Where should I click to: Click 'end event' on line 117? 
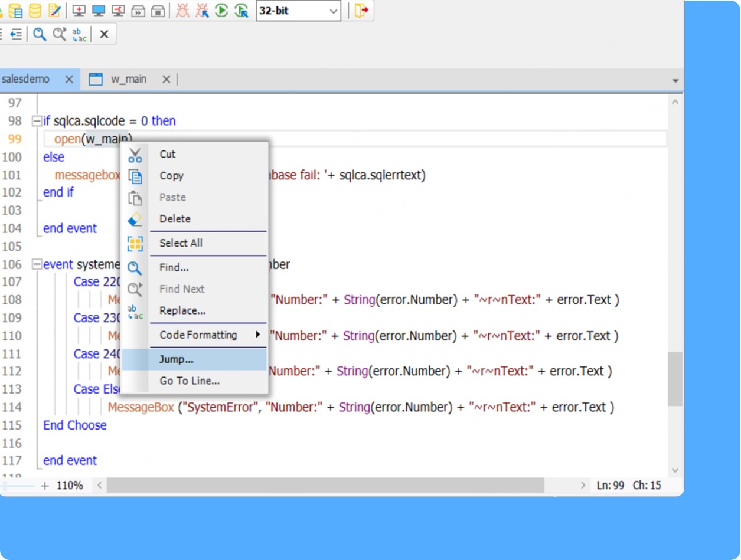tap(70, 461)
